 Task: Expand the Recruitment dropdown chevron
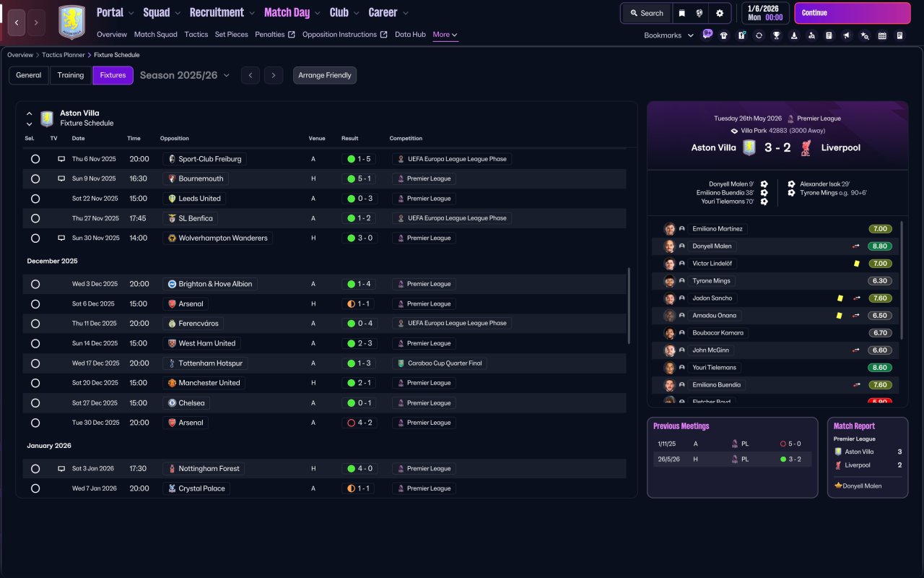(251, 13)
